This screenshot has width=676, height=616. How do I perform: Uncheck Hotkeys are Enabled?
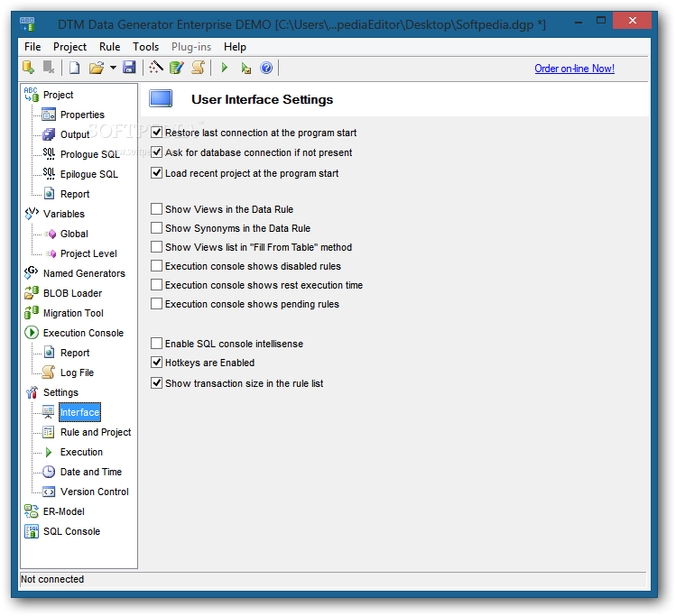pyautogui.click(x=156, y=363)
